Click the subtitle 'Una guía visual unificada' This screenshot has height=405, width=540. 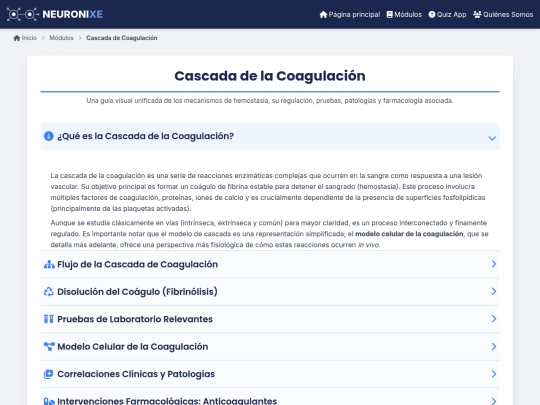[270, 101]
